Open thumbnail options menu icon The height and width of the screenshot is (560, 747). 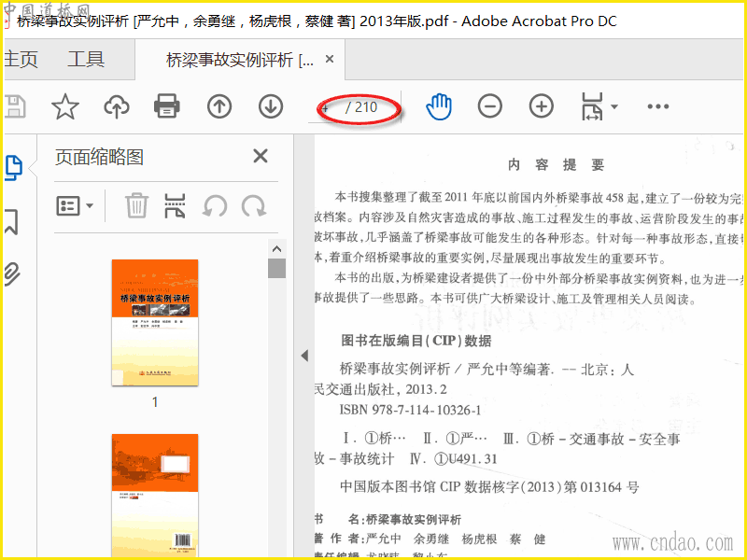point(68,206)
